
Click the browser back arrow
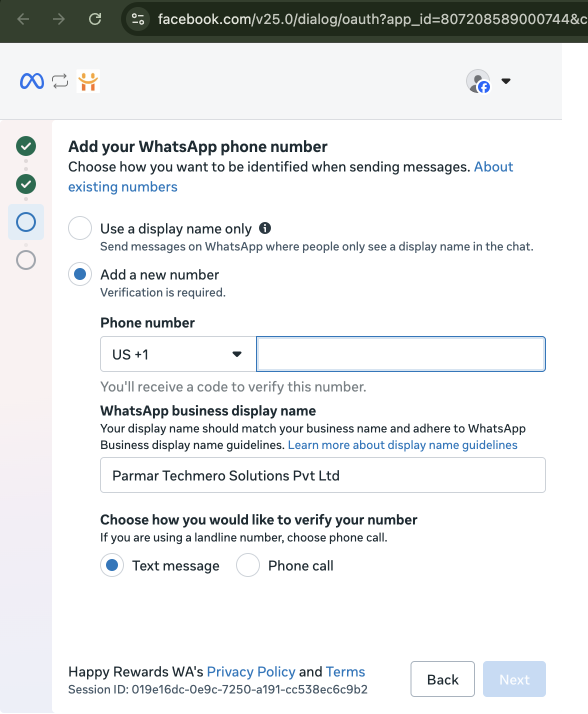pyautogui.click(x=23, y=19)
